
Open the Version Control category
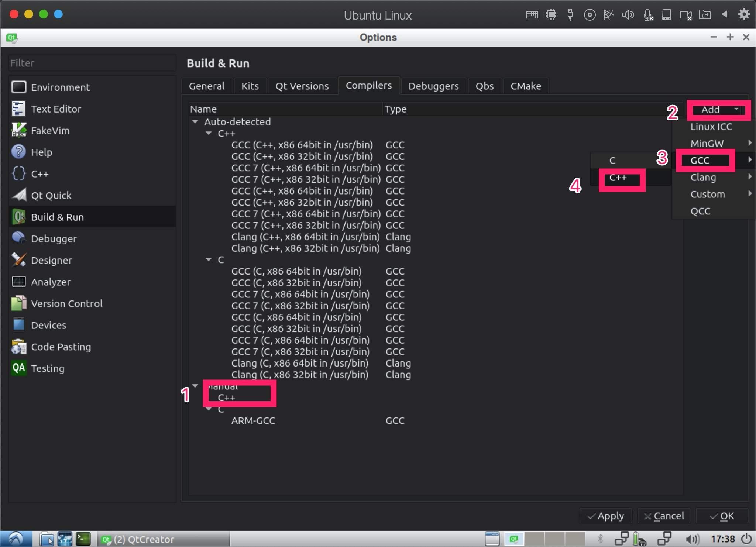92,303
